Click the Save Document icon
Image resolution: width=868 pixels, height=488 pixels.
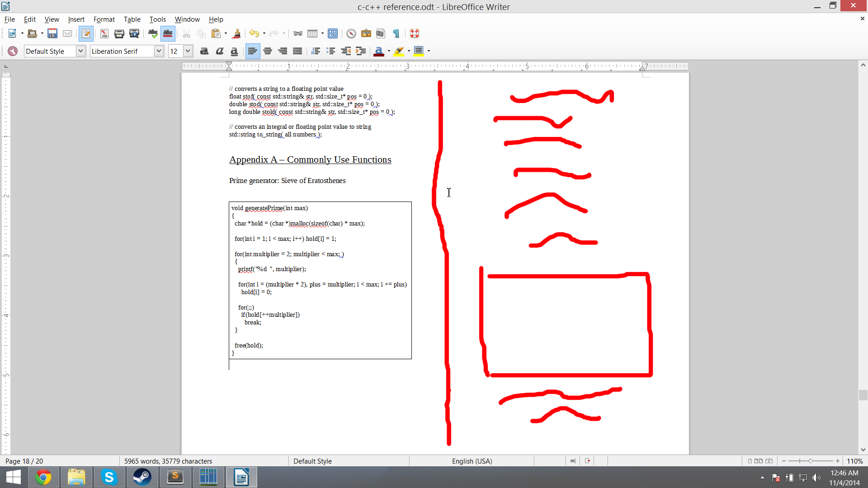pyautogui.click(x=51, y=33)
